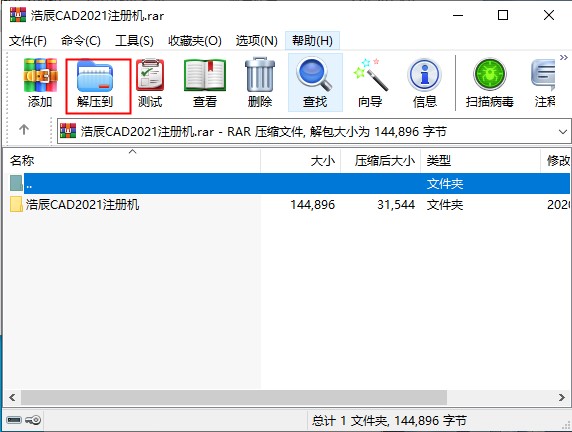This screenshot has width=572, height=432.
Task: Click the packed size 31,544
Action: point(396,205)
